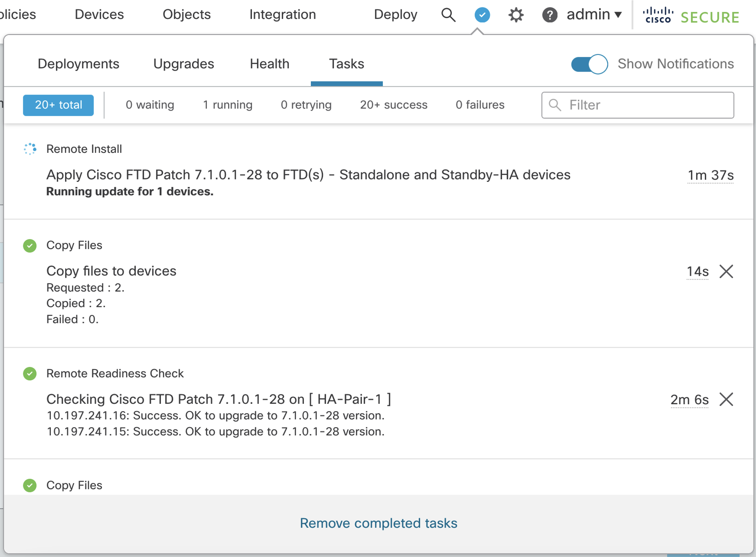The width and height of the screenshot is (756, 557).
Task: Open the search magnifier in top bar
Action: pyautogui.click(x=448, y=15)
